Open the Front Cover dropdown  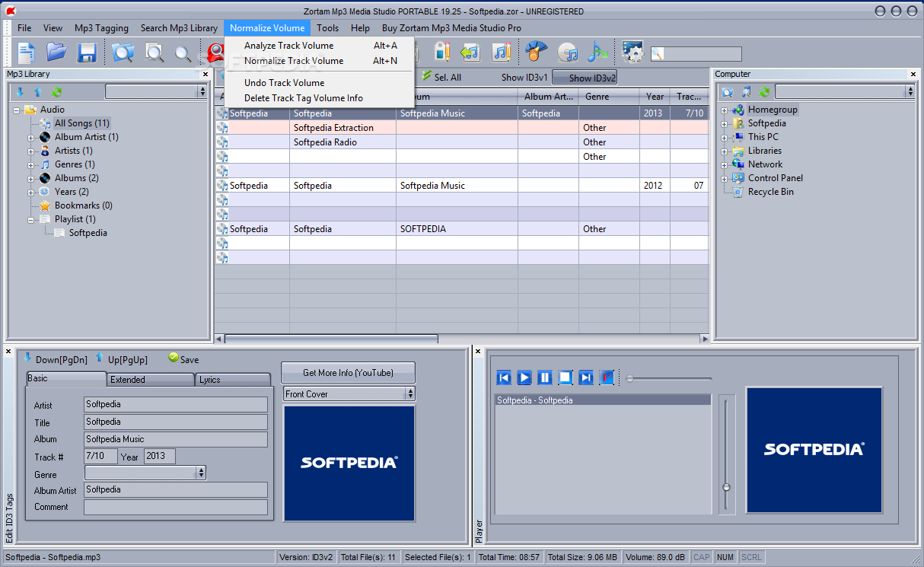[410, 394]
